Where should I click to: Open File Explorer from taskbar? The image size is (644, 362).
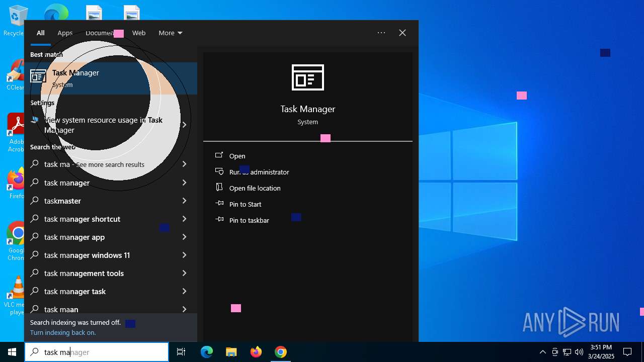(x=231, y=352)
